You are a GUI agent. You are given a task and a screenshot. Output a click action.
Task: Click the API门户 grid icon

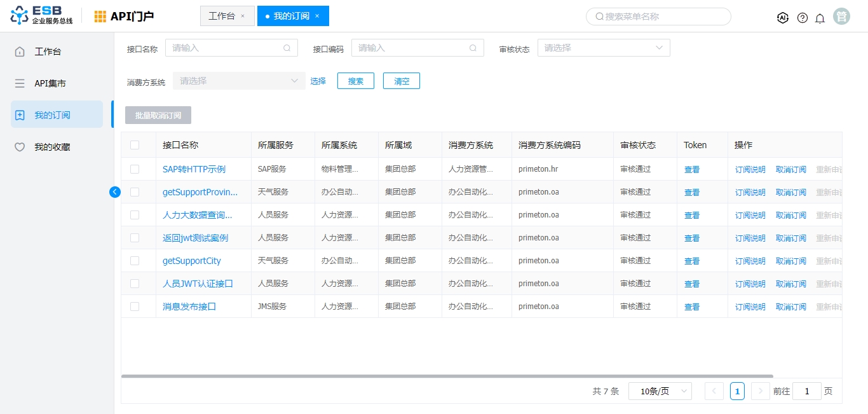click(x=100, y=17)
